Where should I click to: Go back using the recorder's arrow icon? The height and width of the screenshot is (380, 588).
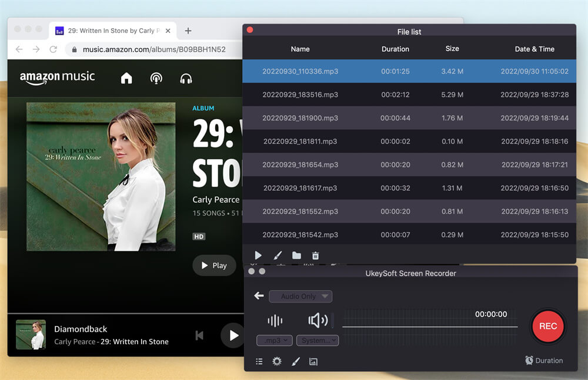[x=259, y=296]
